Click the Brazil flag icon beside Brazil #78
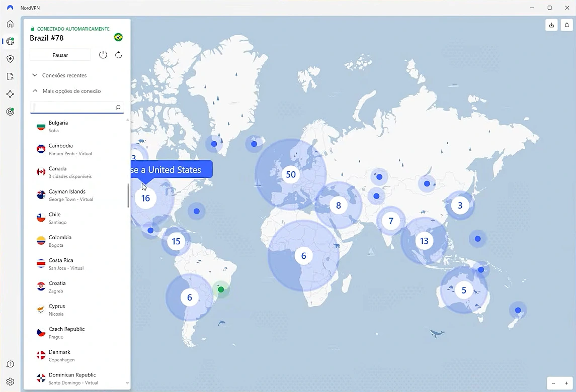The height and width of the screenshot is (392, 576). 118,37
